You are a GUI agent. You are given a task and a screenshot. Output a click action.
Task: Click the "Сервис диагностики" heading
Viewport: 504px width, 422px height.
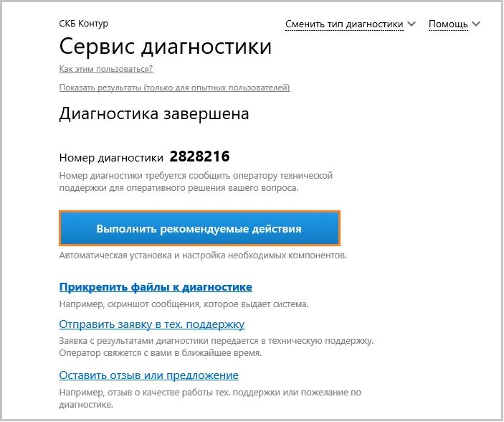pyautogui.click(x=166, y=47)
